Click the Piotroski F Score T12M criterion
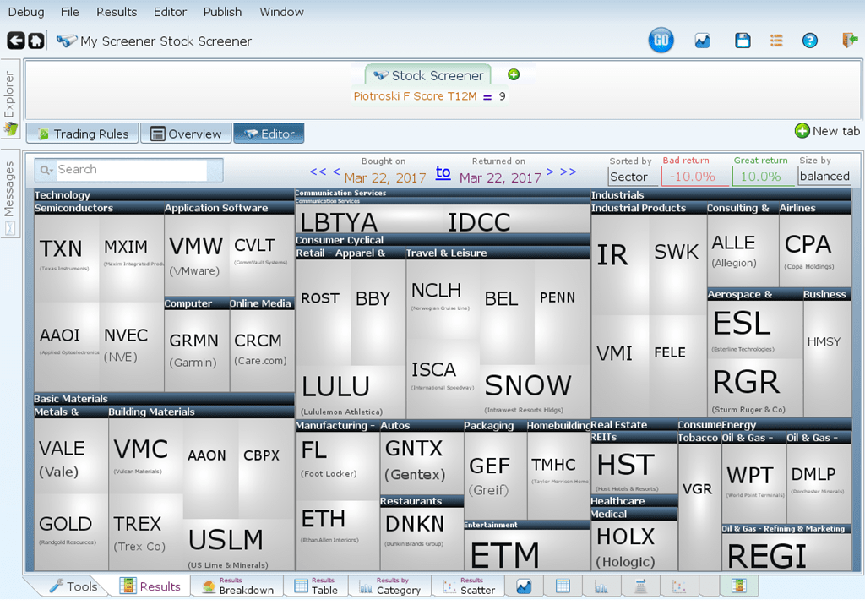 (x=415, y=96)
